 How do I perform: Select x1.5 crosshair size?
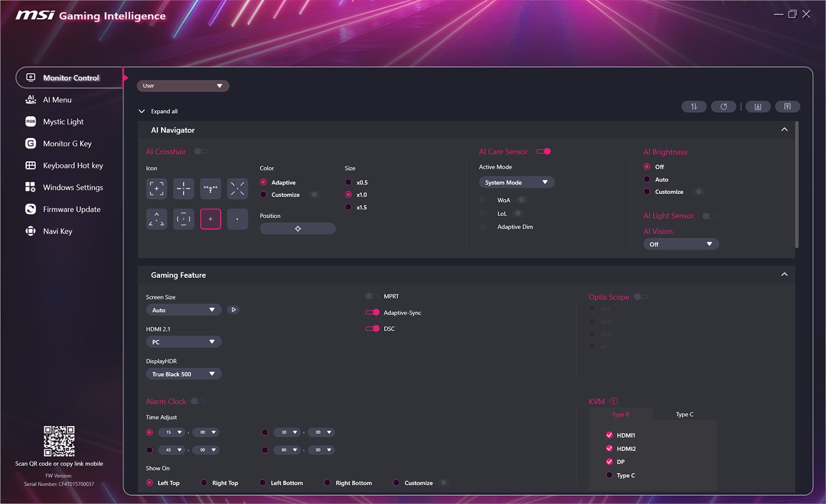point(349,207)
